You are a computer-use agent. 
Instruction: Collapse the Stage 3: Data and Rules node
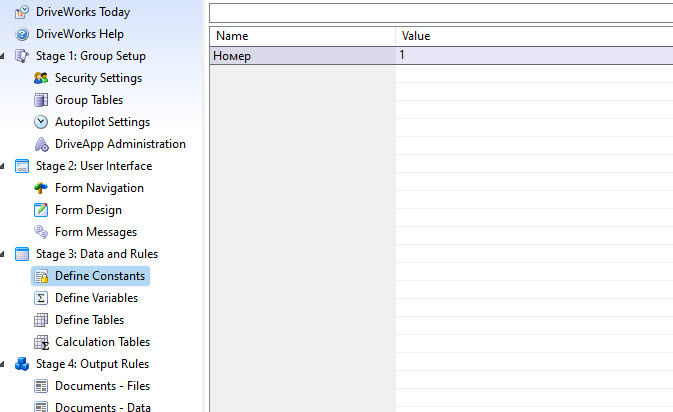click(x=3, y=254)
